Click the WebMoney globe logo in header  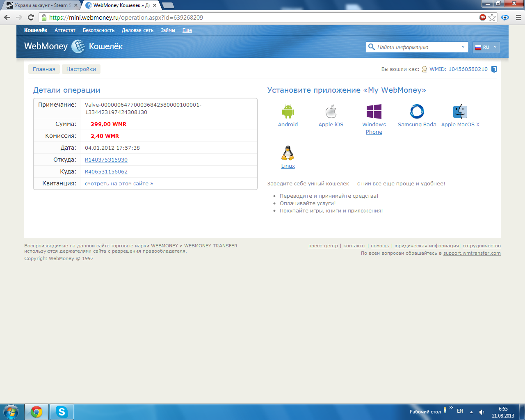click(x=78, y=46)
